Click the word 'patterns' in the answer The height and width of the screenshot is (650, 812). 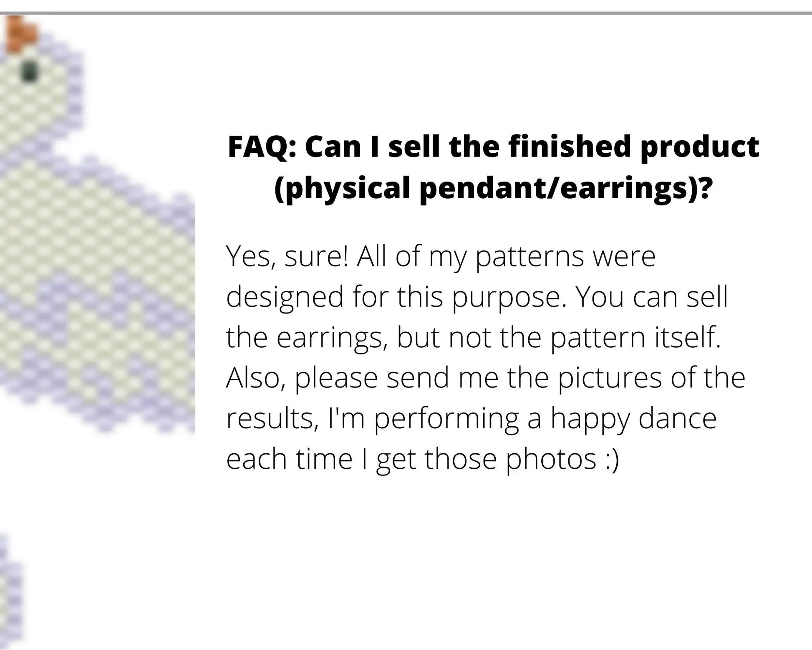[x=530, y=256]
